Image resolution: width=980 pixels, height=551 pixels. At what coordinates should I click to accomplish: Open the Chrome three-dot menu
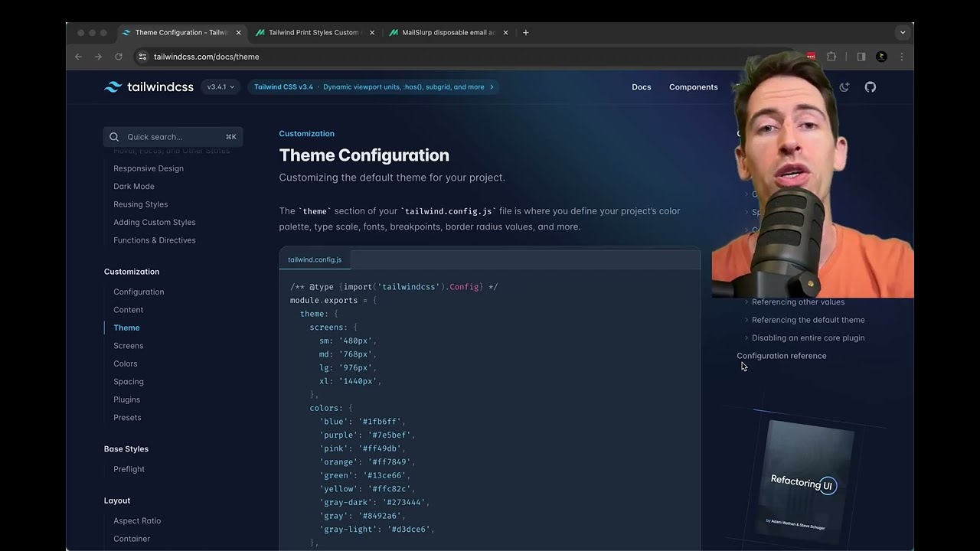click(x=902, y=57)
